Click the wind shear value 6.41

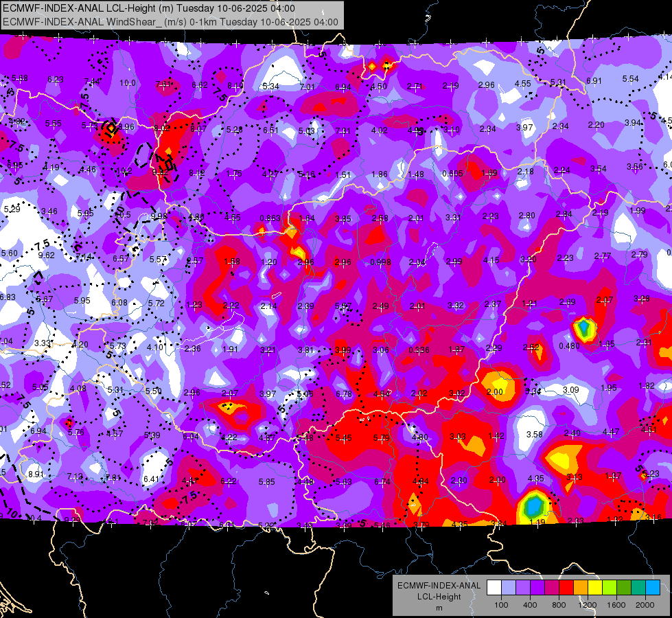pos(151,479)
